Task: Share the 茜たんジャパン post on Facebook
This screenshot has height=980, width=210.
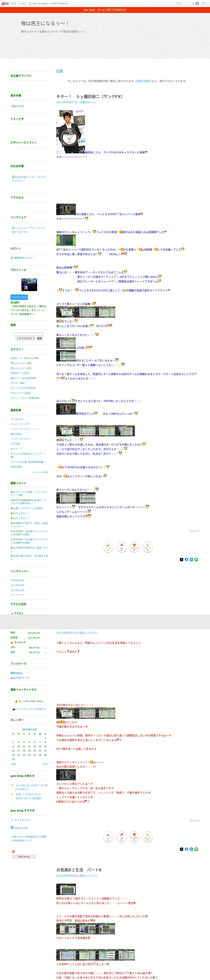Action: [186, 849]
